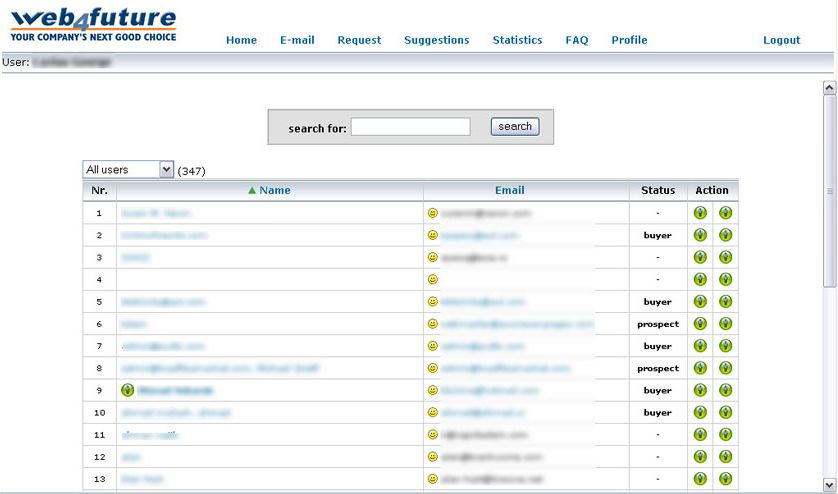Click the second action icon in row 2
The width and height of the screenshot is (838, 494).
pos(725,235)
